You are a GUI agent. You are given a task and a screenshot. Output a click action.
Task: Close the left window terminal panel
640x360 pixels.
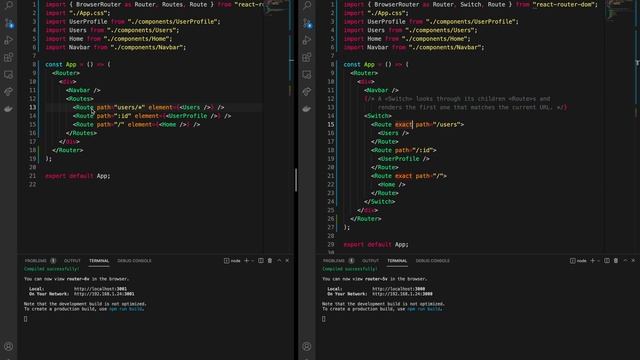(x=287, y=260)
